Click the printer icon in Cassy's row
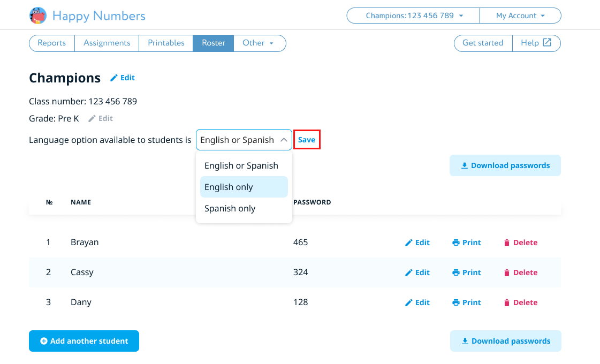600x364 pixels. 456,272
